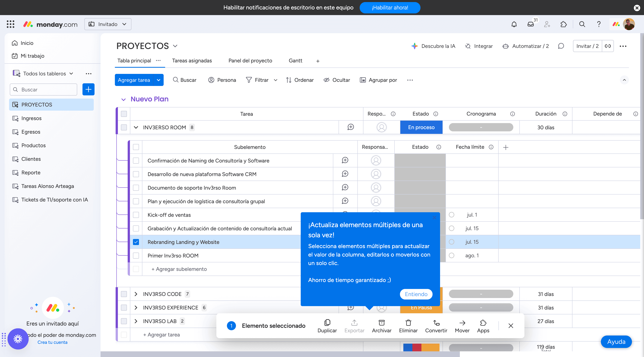Collapse the board header toolbar chevron

pyautogui.click(x=624, y=80)
